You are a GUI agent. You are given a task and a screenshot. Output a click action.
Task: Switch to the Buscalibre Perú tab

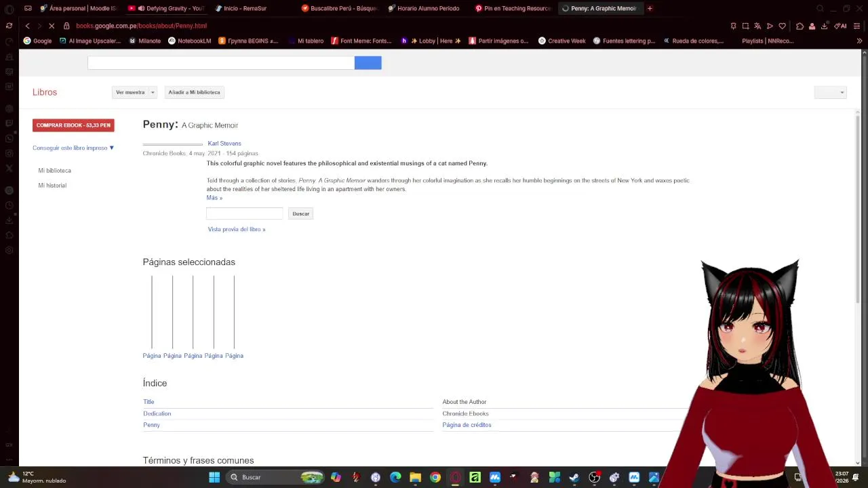click(339, 9)
